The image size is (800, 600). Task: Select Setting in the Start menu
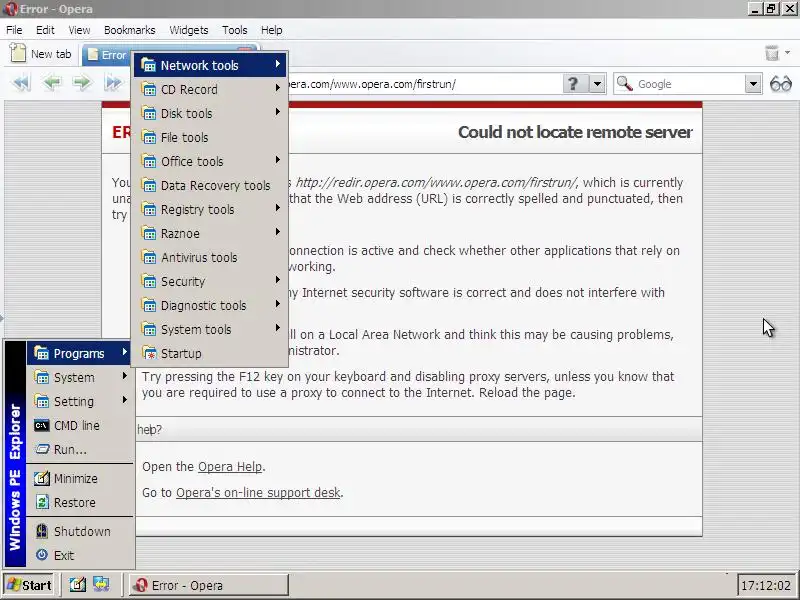(x=79, y=401)
